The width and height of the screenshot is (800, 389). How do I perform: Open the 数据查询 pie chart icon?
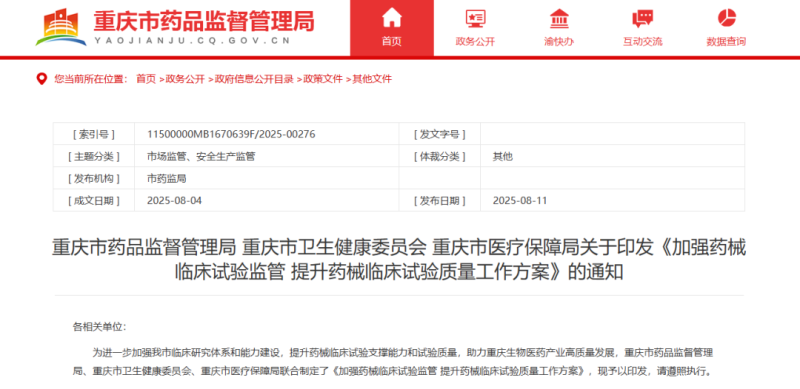click(727, 18)
